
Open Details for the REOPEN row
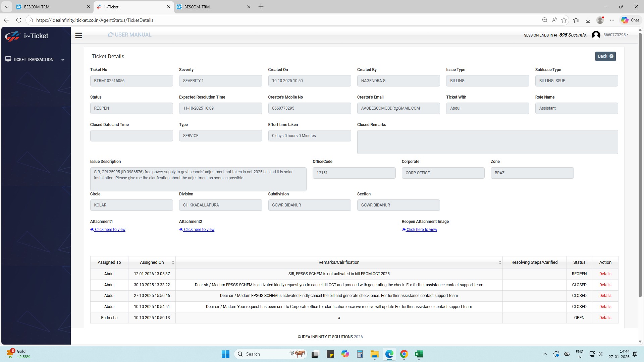605,274
